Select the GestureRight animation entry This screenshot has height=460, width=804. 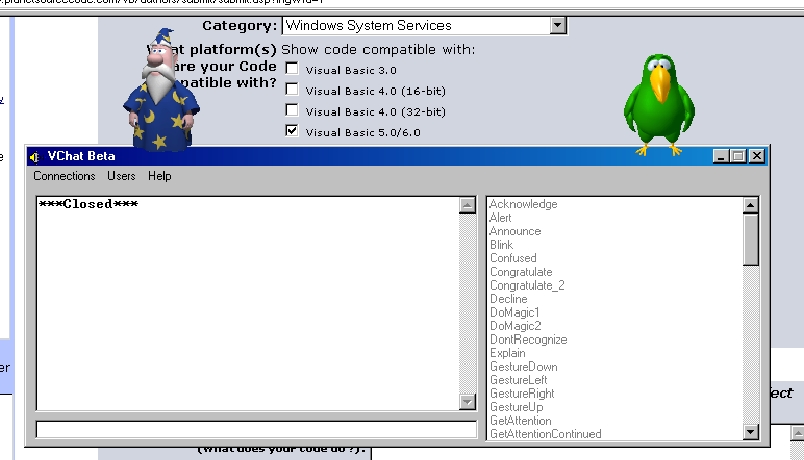point(524,394)
